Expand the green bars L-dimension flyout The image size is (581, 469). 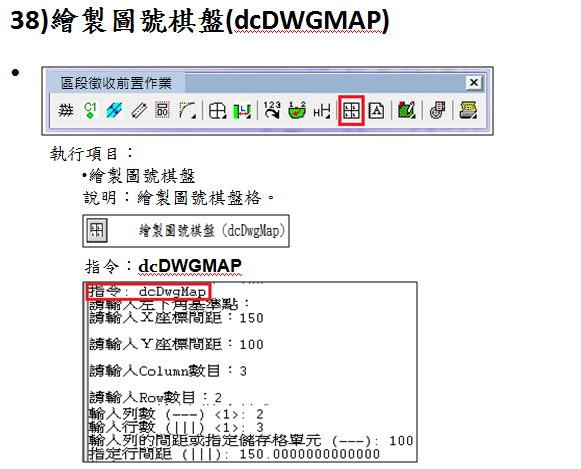242,110
